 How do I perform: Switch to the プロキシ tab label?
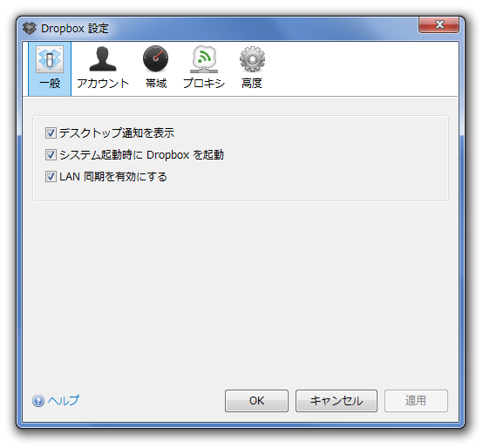point(204,83)
